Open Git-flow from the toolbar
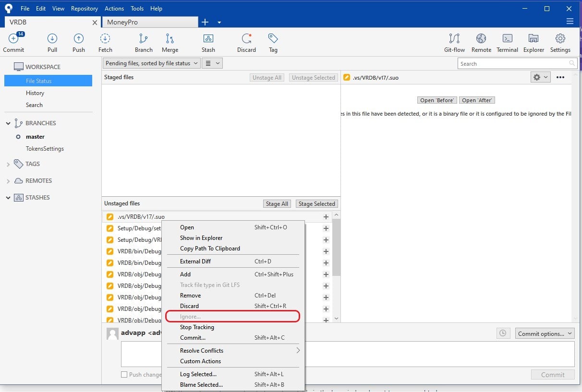Screen dimensions: 582x392 tap(454, 39)
